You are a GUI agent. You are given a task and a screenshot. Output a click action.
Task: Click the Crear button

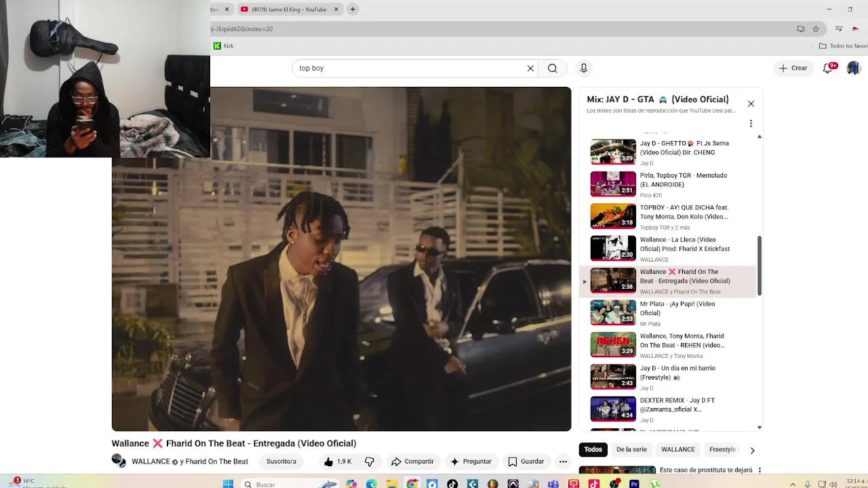pyautogui.click(x=793, y=68)
